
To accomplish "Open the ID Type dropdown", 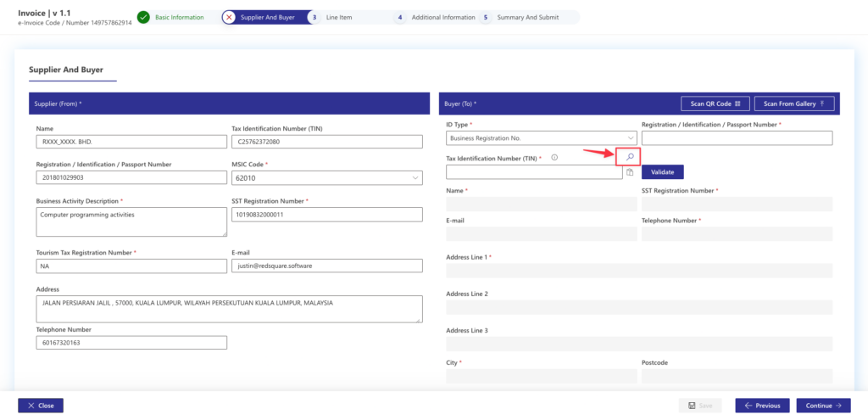I will (542, 138).
